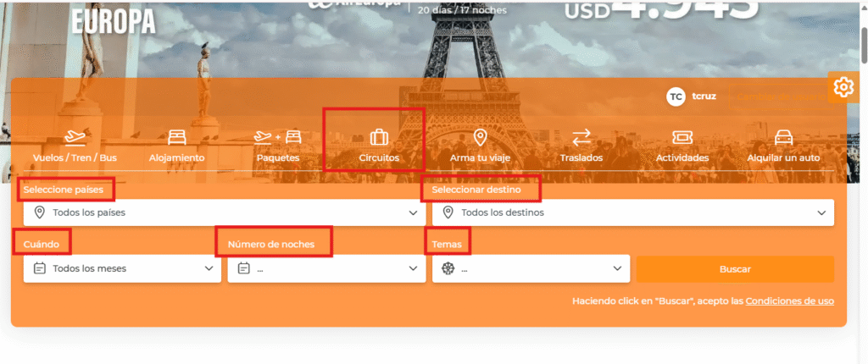
Task: Expand the Temas dropdown
Action: point(531,268)
